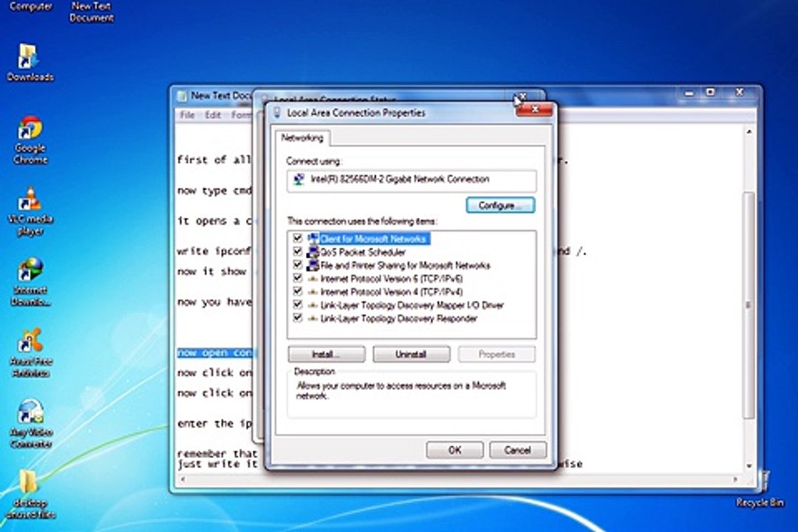Click the 'first of all' line in Notepad
Viewport: 798px width, 532px height.
[214, 160]
